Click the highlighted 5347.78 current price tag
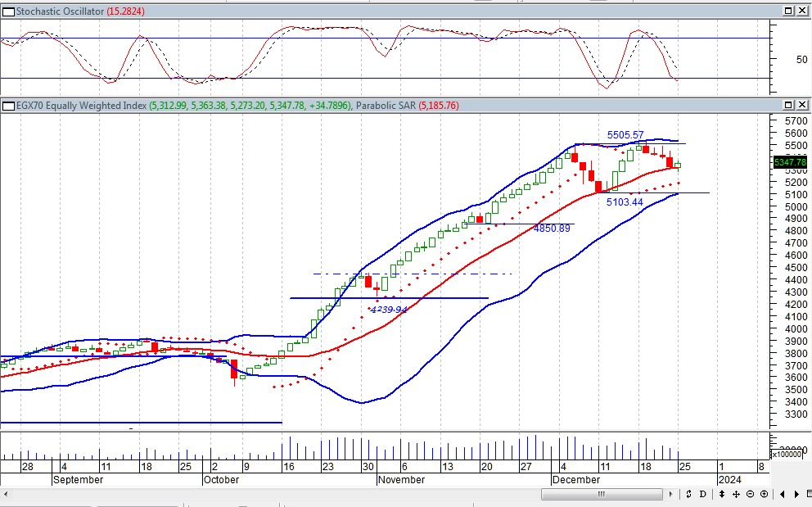This screenshot has width=812, height=507. (790, 162)
